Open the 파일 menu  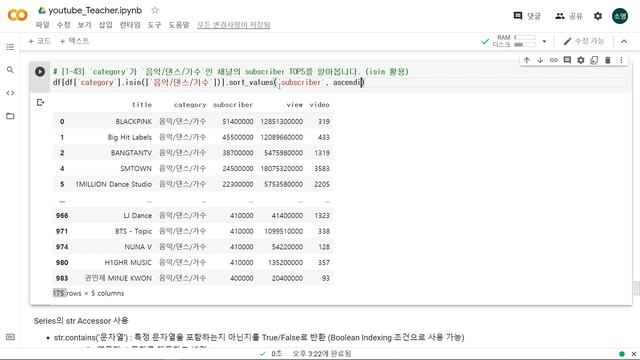(x=42, y=25)
